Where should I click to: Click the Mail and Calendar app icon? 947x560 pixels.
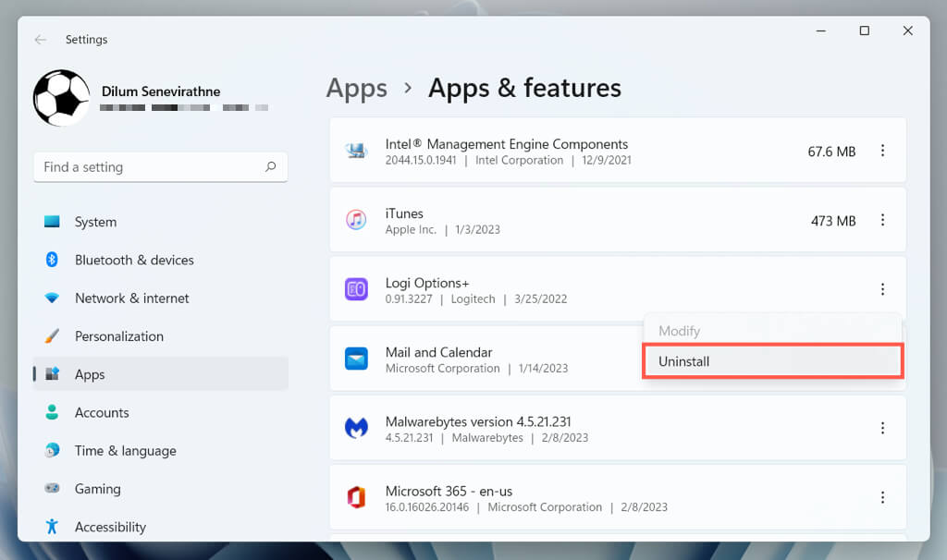coord(356,359)
